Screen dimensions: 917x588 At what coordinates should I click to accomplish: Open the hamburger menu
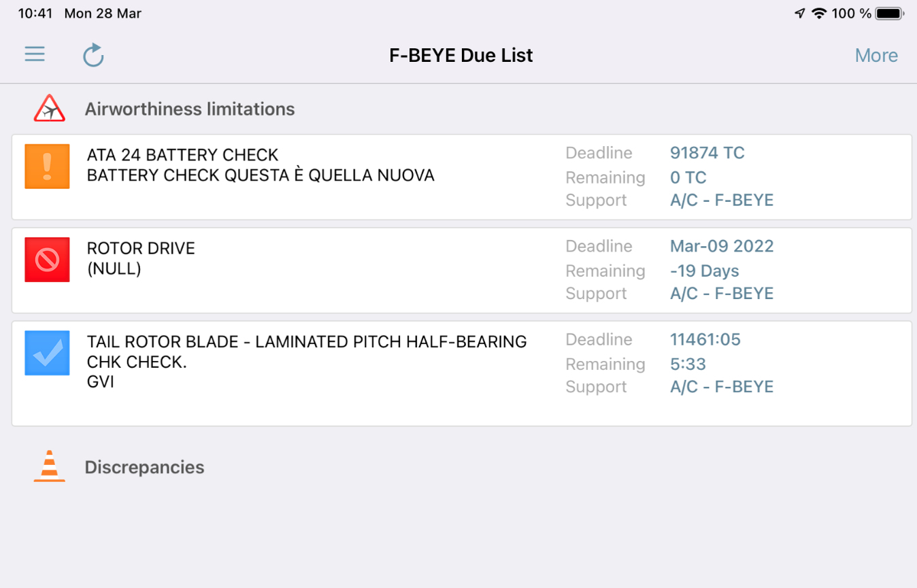(35, 54)
